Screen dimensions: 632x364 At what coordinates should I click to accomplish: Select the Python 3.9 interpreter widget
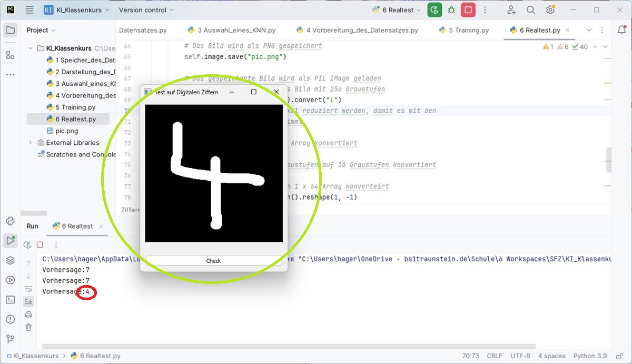[590, 356]
